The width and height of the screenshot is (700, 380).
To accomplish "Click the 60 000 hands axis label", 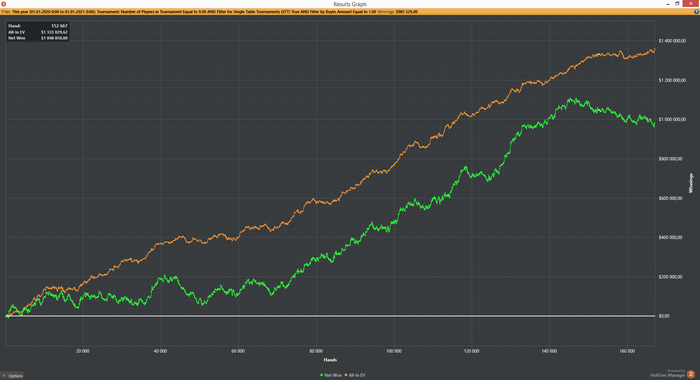I will coord(238,351).
